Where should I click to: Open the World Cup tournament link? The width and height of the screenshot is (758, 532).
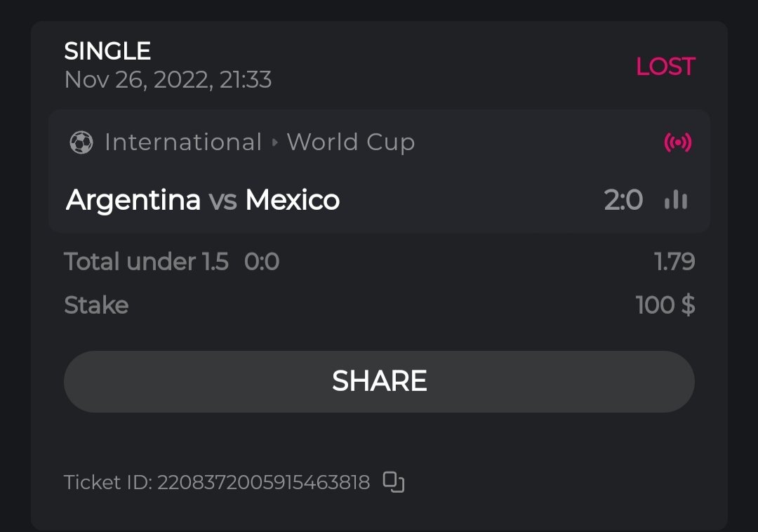click(x=351, y=142)
